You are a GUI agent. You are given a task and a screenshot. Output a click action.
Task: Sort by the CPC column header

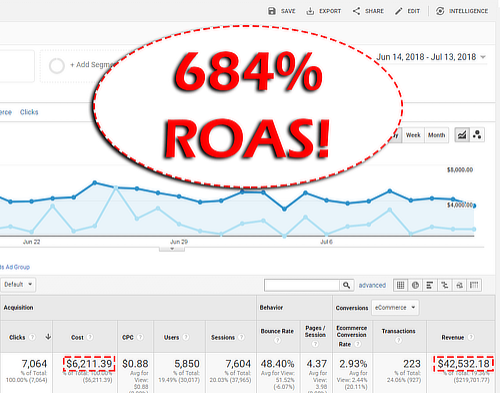coord(128,338)
